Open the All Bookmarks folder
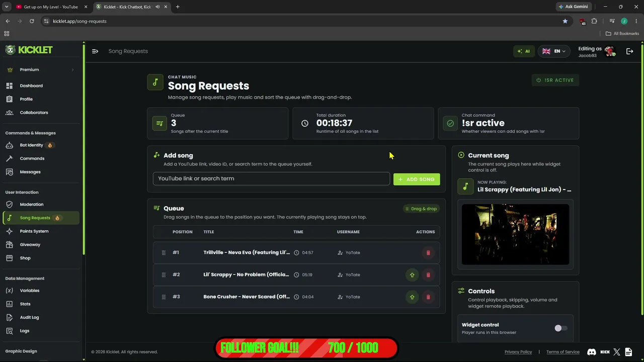 tap(622, 34)
